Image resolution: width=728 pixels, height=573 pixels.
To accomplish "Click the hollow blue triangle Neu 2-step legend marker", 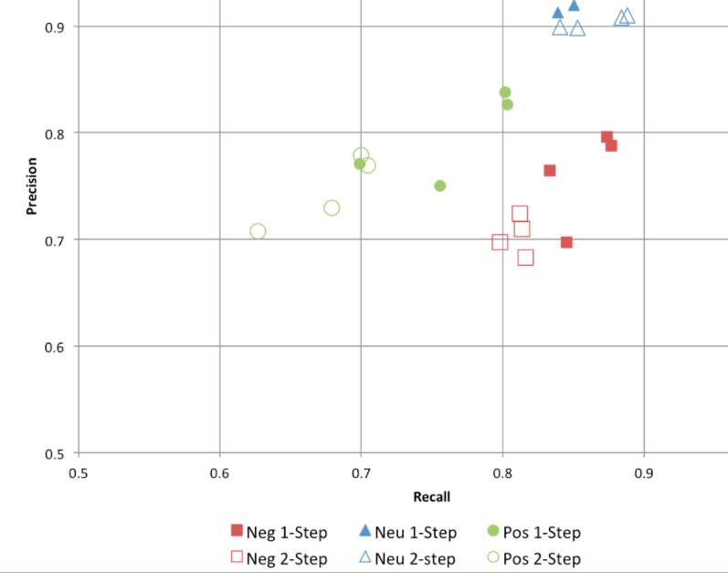I will pos(364,557).
